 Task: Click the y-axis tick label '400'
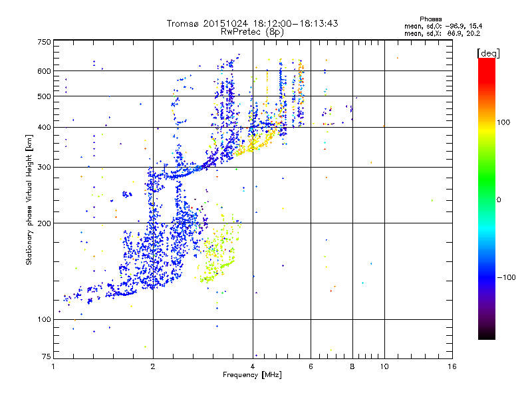point(44,128)
